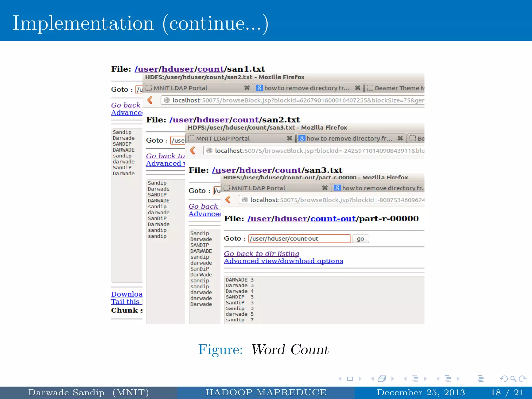Open 'Advanced view/download options' link
The width and height of the screenshot is (532, 399).
pos(283,261)
